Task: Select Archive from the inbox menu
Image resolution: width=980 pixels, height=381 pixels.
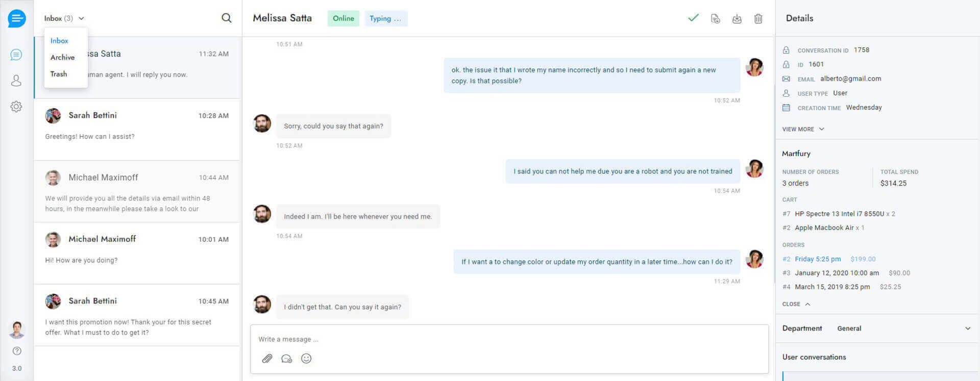Action: (62, 57)
